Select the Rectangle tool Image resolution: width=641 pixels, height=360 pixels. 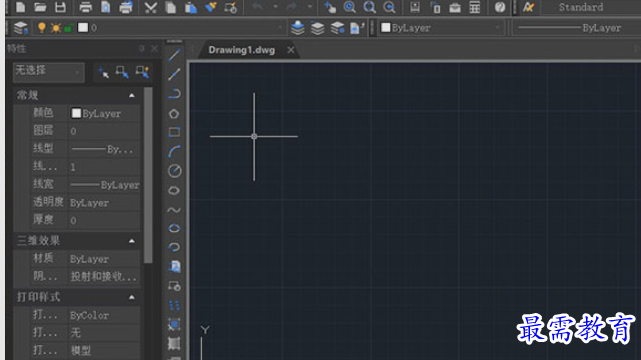click(174, 132)
